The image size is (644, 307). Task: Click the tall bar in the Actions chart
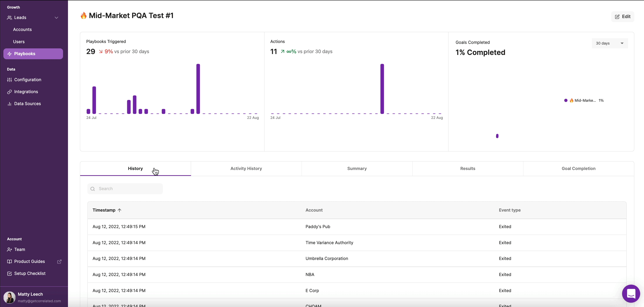382,89
